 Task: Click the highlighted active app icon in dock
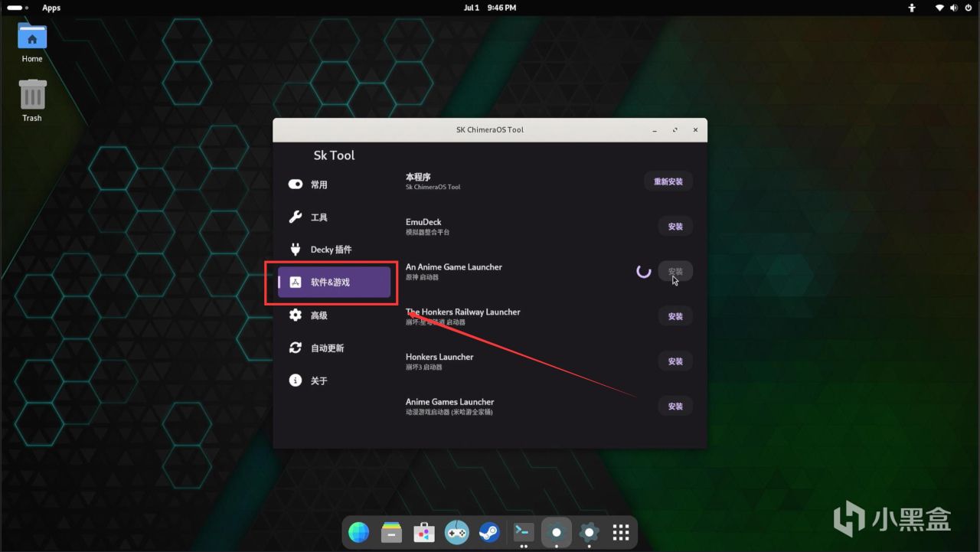pyautogui.click(x=557, y=532)
